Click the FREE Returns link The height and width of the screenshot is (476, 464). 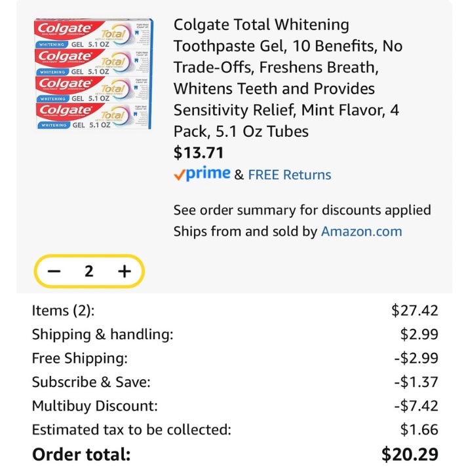[290, 175]
